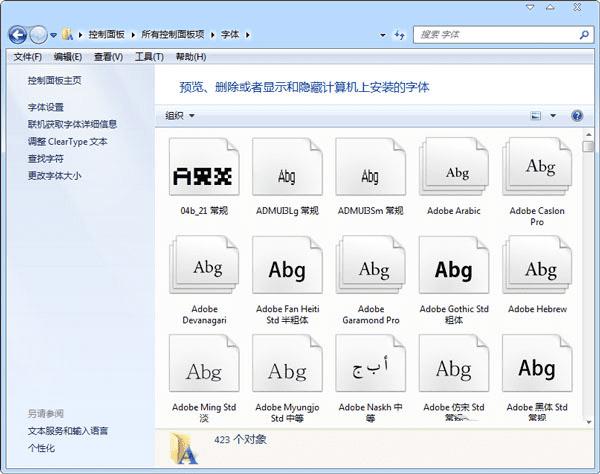The width and height of the screenshot is (600, 474).
Task: Go back with the Back arrow button
Action: point(18,35)
